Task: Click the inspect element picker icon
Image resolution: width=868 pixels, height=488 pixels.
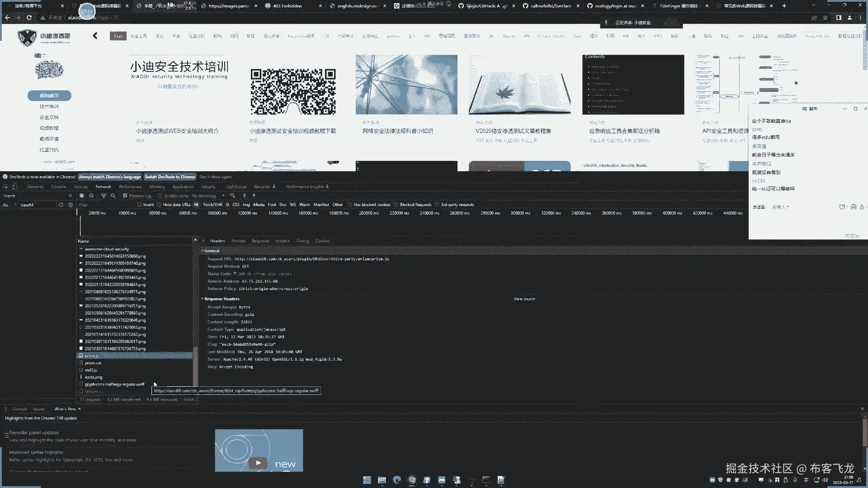Action: click(5, 187)
